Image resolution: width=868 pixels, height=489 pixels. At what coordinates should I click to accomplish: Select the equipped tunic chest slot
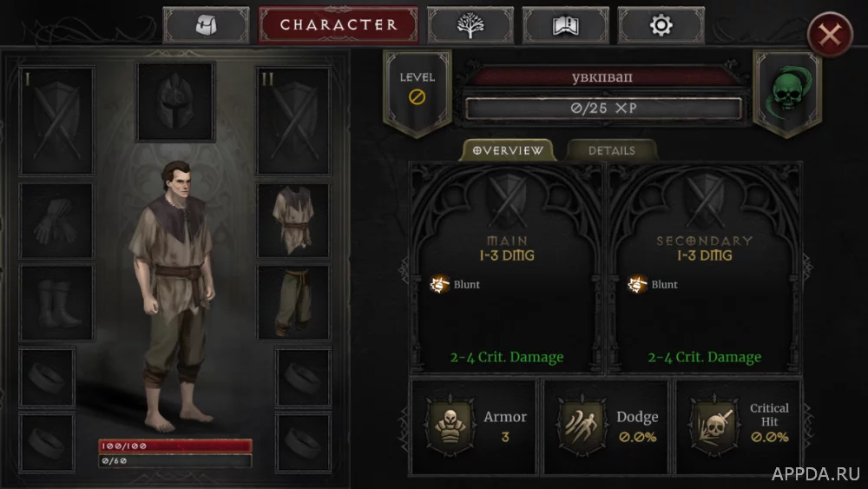[294, 221]
